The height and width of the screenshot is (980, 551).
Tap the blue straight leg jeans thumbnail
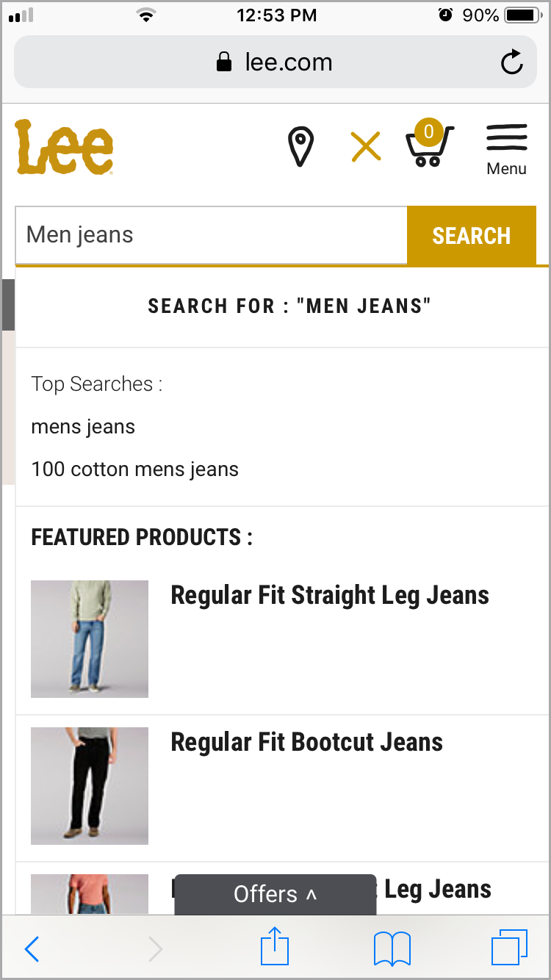(x=90, y=639)
